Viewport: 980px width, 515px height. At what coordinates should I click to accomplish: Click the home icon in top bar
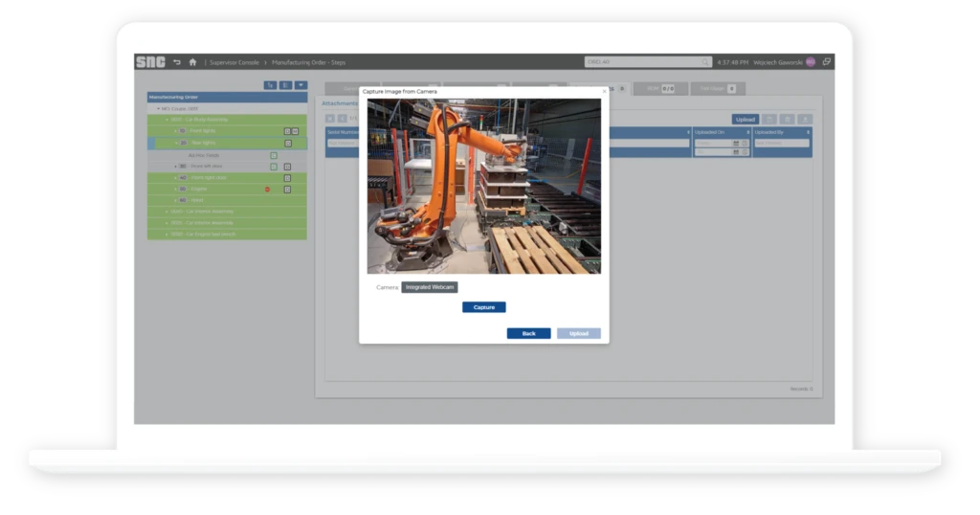pyautogui.click(x=192, y=62)
